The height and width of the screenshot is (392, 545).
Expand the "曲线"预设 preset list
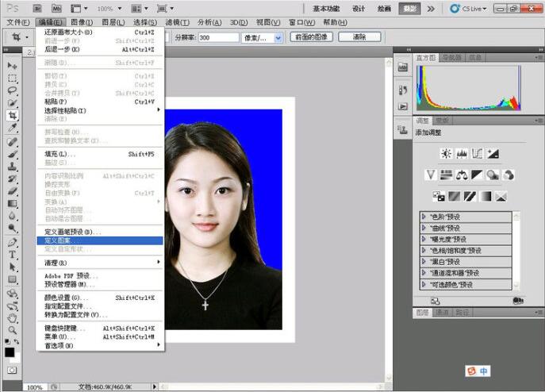click(424, 227)
